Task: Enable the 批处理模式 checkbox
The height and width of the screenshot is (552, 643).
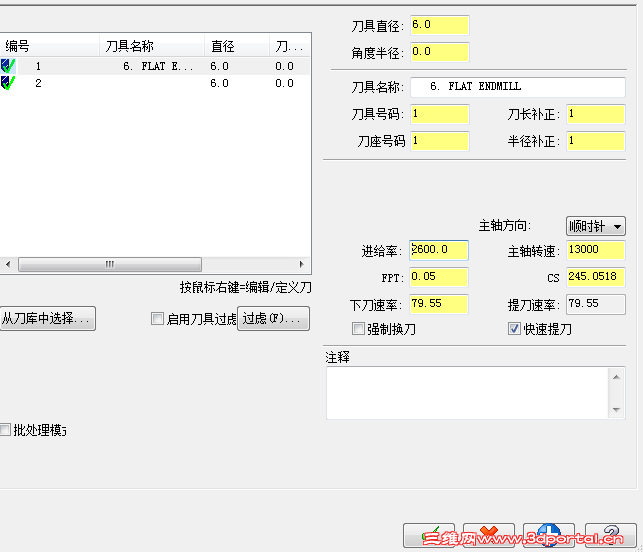Action: click(x=5, y=430)
